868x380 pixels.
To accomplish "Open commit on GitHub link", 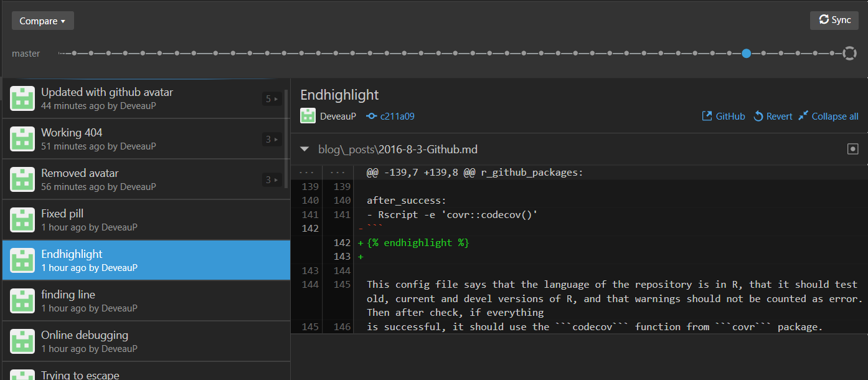I will coord(724,116).
